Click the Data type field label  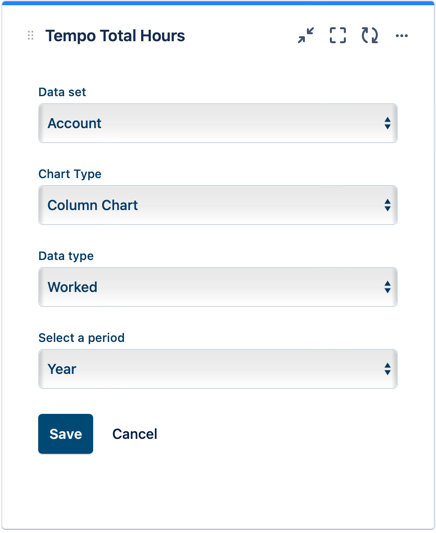pyautogui.click(x=66, y=256)
